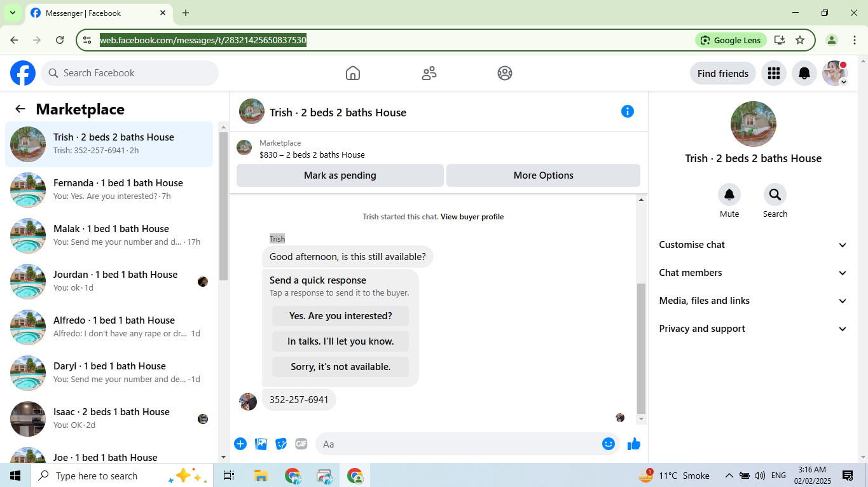Screen dimensions: 868x487
Task: Open account profile picture menu
Action: tap(835, 73)
